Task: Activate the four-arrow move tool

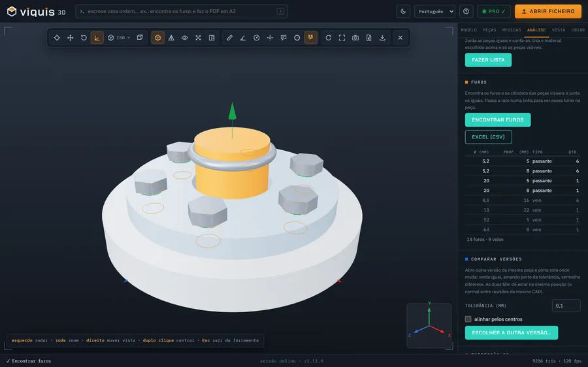Action: click(x=70, y=37)
